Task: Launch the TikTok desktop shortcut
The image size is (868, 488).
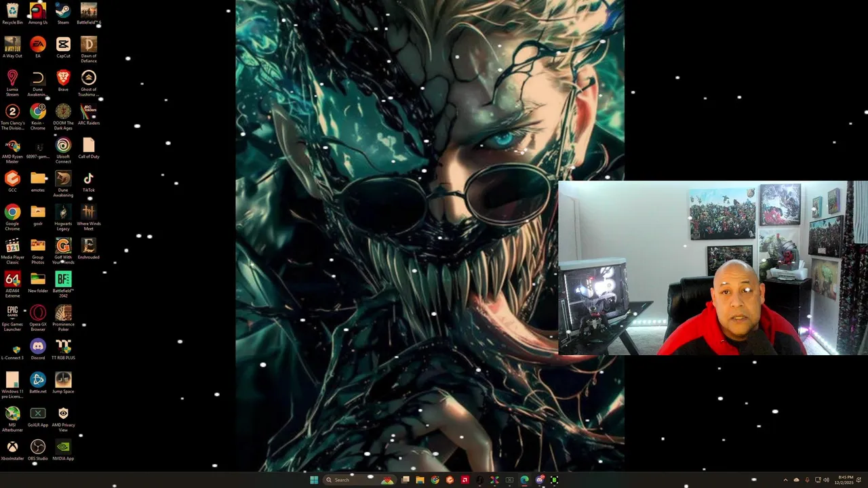Action: coord(89,182)
